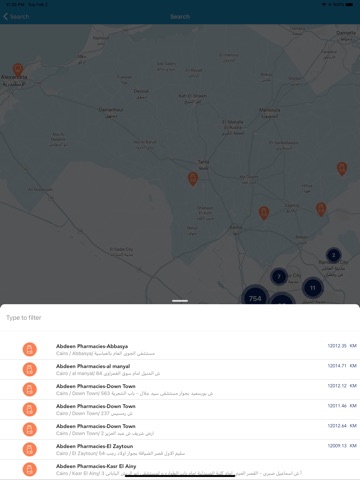The width and height of the screenshot is (360, 480).
Task: Select the Down Town pharmacy at 12012.64 KM
Action: coord(180,429)
